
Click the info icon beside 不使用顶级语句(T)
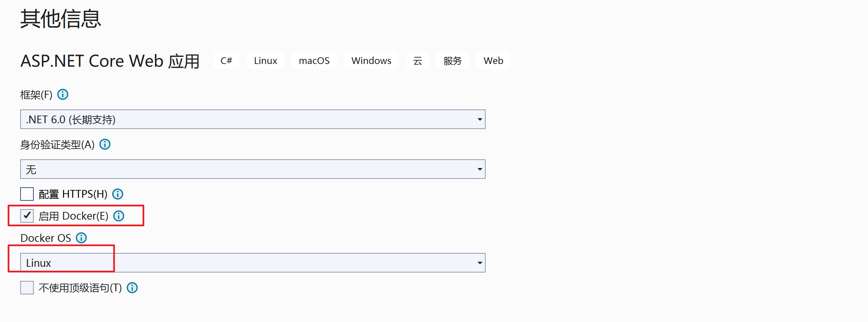[x=132, y=288]
